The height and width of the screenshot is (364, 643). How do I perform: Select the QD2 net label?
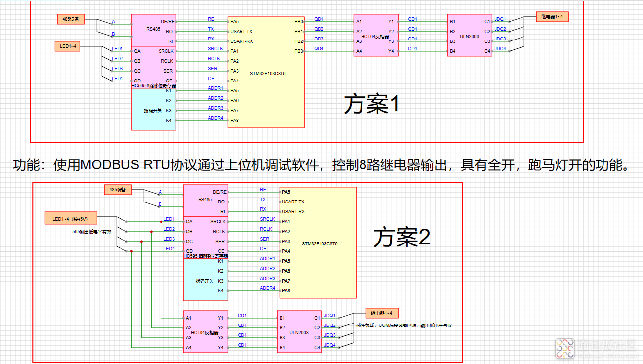(319, 29)
